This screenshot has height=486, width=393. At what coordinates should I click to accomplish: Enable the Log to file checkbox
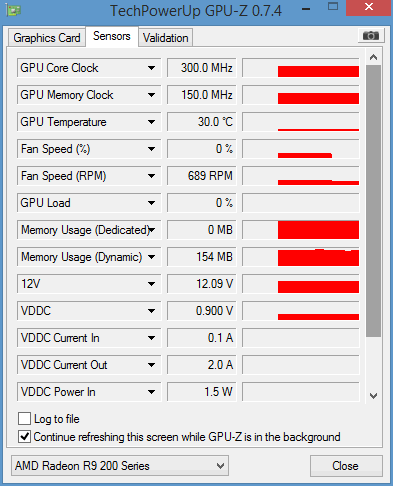[24, 419]
